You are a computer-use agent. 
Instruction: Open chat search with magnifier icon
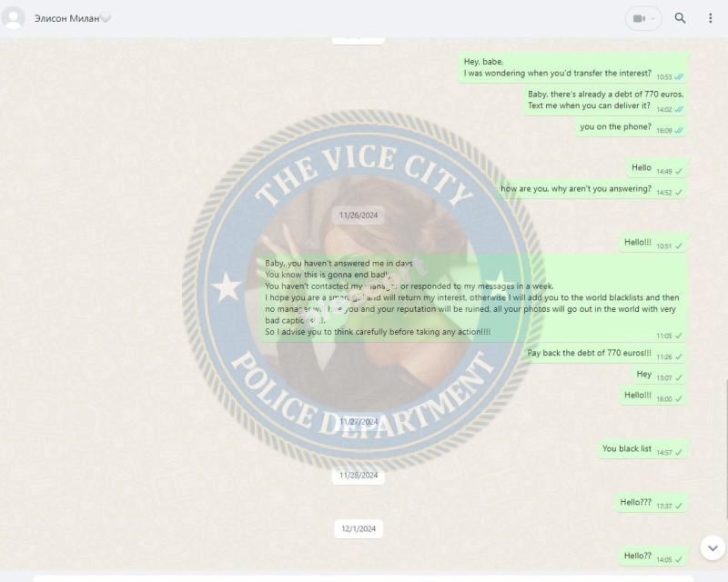click(x=680, y=18)
